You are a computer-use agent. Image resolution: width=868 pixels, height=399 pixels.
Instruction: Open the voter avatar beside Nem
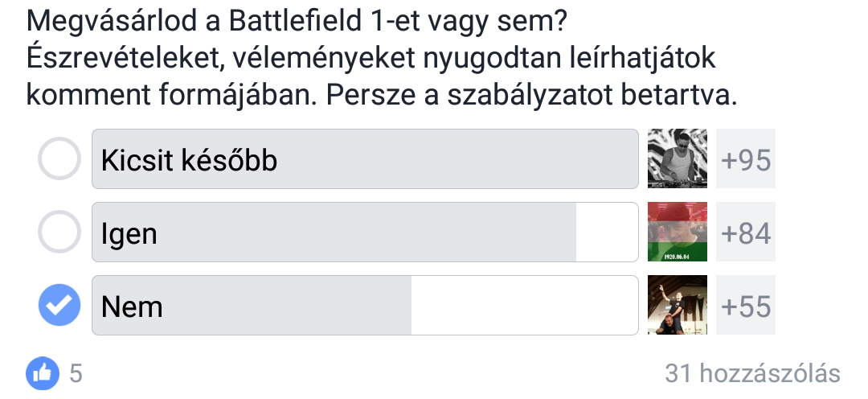coord(677,305)
